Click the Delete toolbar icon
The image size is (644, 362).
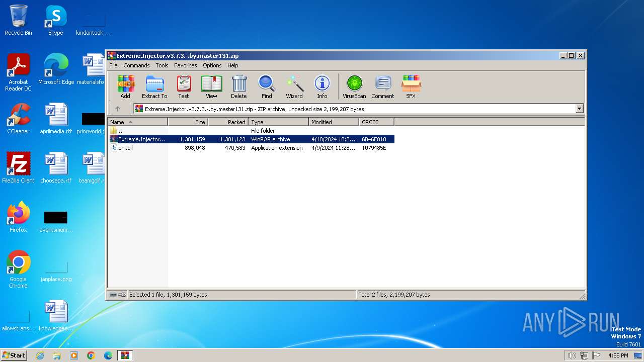click(239, 87)
